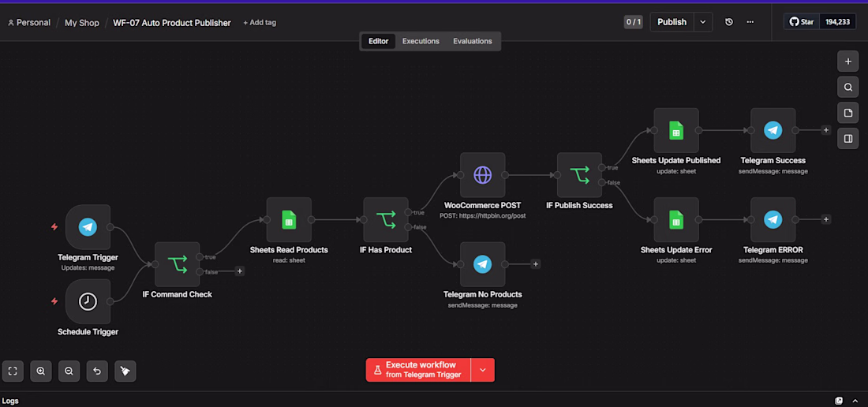Add node after Telegram No Products

pyautogui.click(x=535, y=264)
